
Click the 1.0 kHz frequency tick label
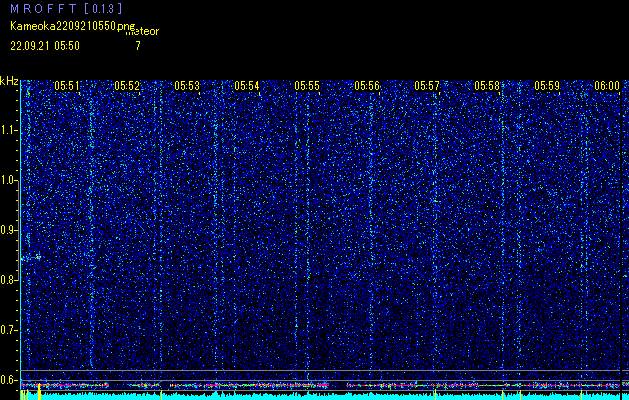(8, 180)
